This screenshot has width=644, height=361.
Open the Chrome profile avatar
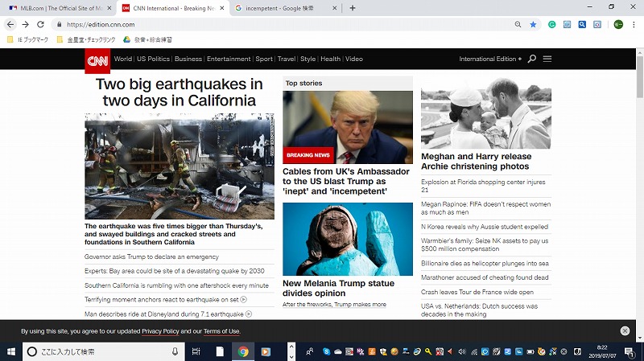618,25
